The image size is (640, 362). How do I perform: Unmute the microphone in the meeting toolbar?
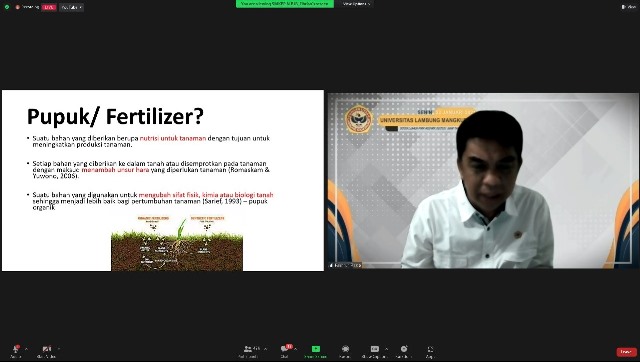click(16, 351)
